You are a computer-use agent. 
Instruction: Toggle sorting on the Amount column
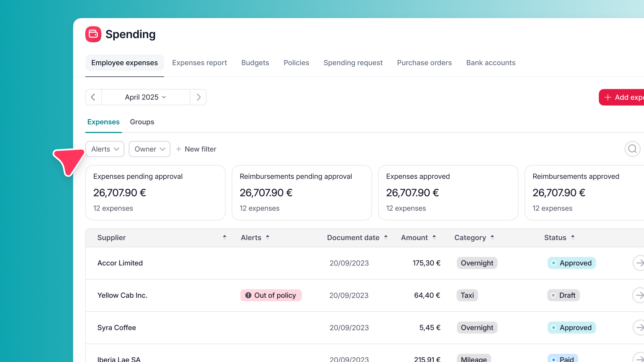(x=418, y=238)
